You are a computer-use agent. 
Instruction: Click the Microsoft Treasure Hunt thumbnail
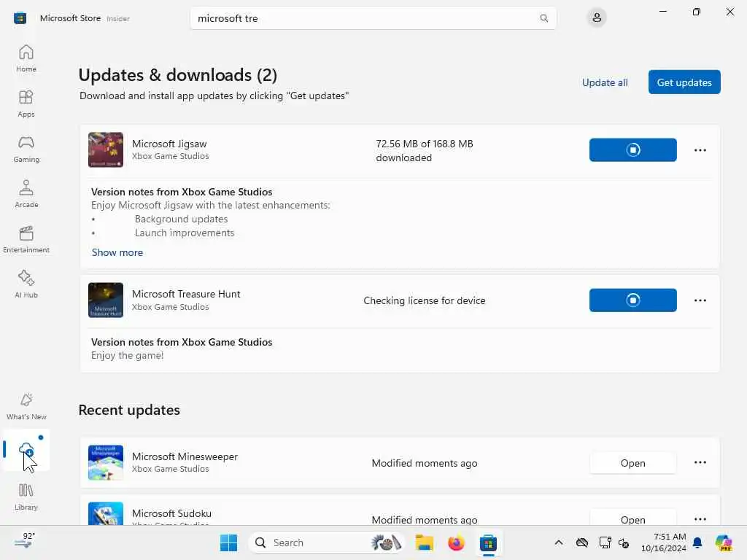pos(106,300)
